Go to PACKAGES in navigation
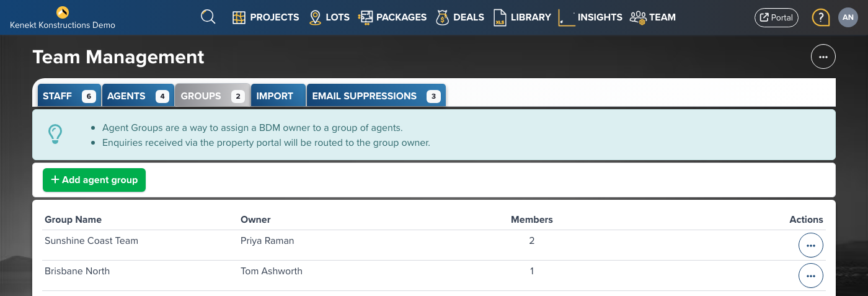 (401, 17)
